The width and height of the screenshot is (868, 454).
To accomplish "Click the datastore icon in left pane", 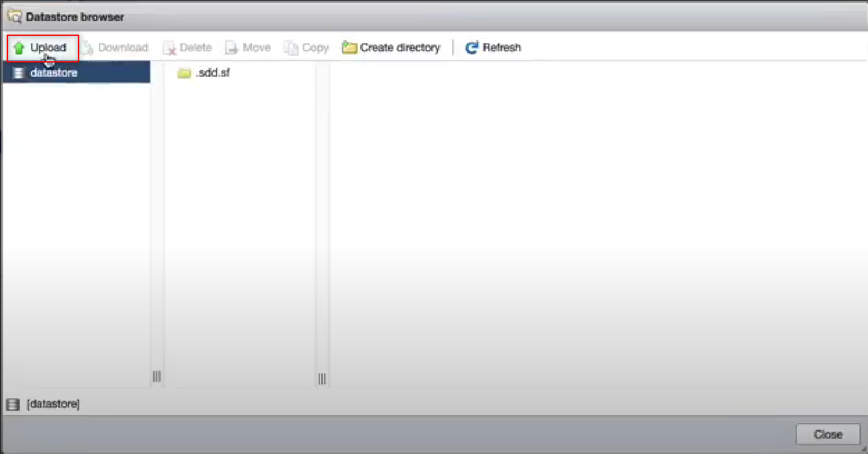I will 19,73.
